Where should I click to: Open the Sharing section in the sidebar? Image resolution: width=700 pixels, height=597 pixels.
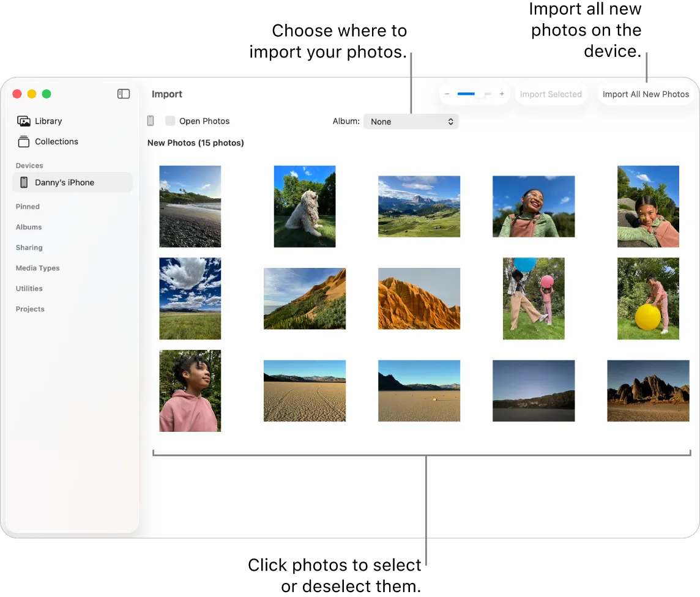pyautogui.click(x=29, y=247)
